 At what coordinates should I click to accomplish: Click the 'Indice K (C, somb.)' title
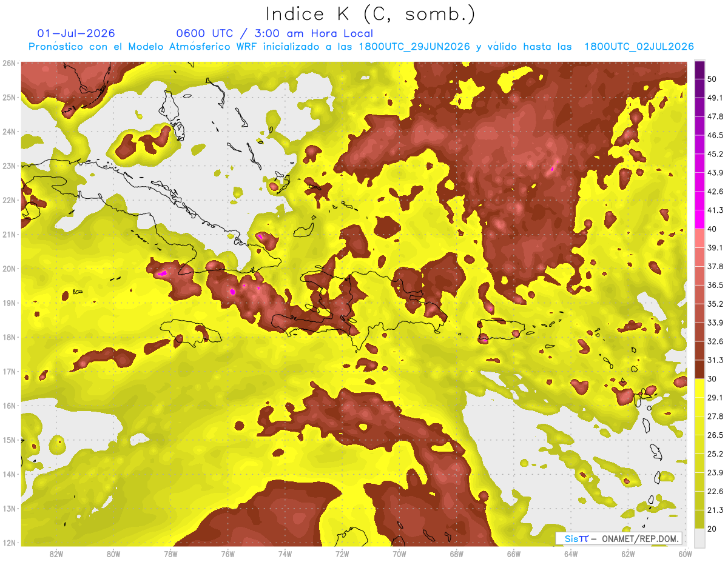click(x=371, y=15)
